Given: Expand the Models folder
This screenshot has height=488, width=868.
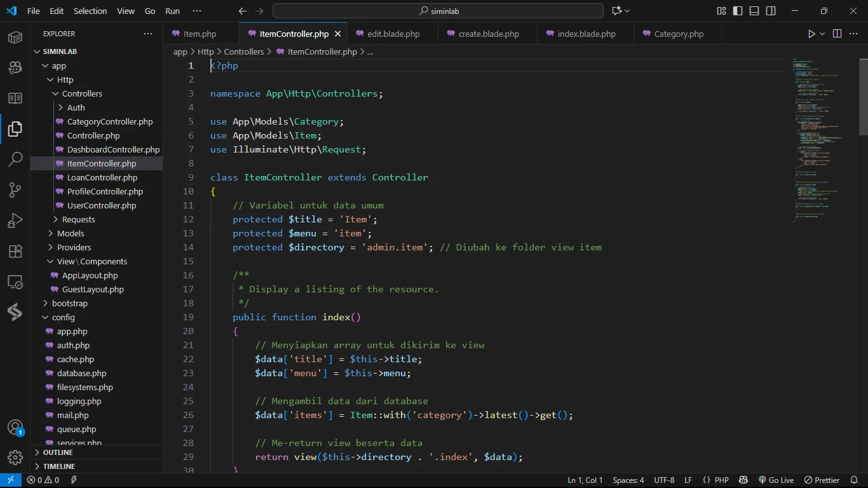Looking at the screenshot, I should click(x=70, y=233).
